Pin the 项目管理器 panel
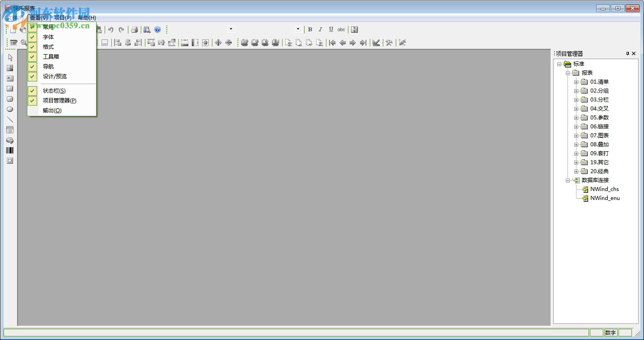 627,54
